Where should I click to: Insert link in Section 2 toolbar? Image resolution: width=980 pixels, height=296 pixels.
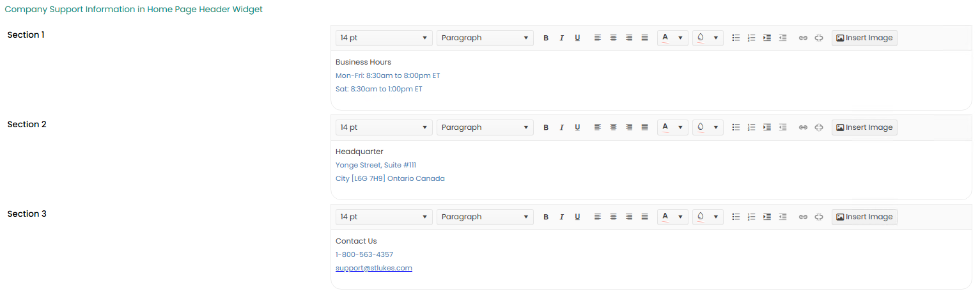click(803, 128)
